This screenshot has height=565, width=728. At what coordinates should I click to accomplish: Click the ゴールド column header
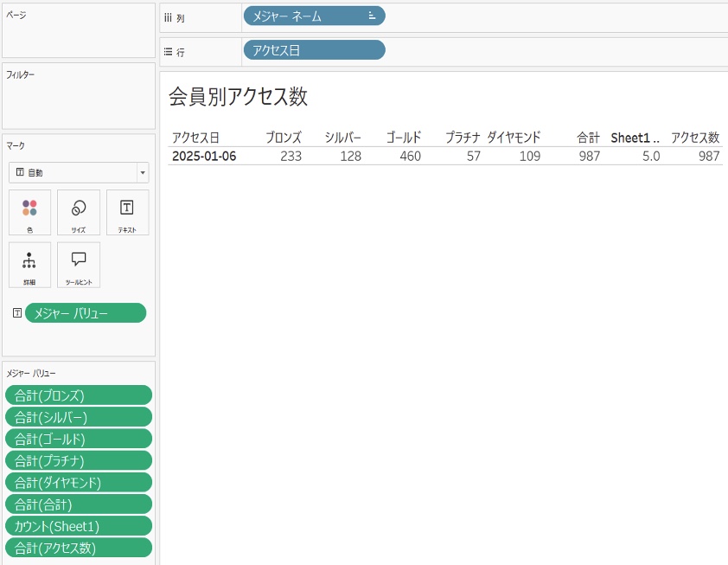pyautogui.click(x=403, y=138)
